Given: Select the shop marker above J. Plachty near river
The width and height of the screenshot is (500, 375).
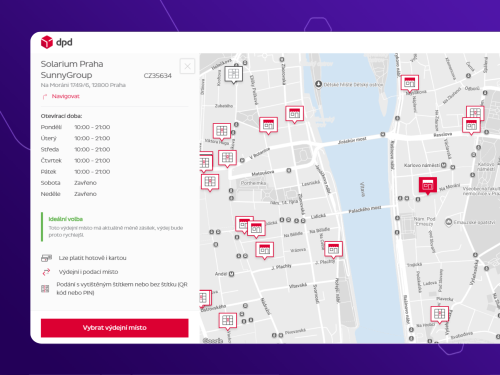Looking at the screenshot, I should 333,249.
